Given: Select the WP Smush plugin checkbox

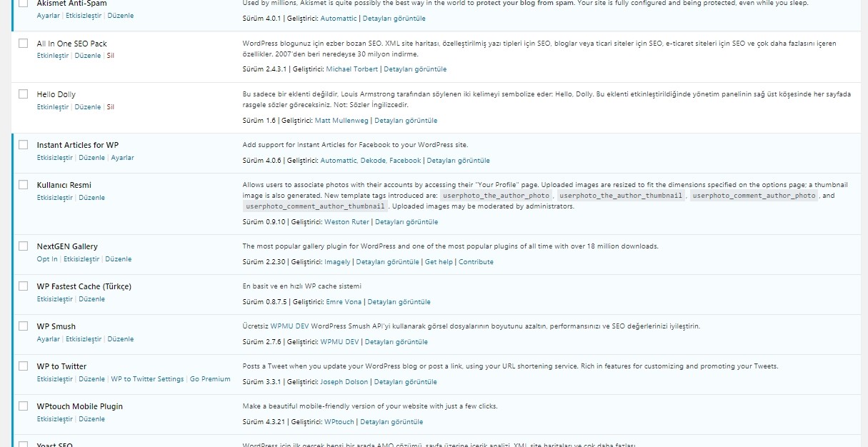Looking at the screenshot, I should click(23, 326).
